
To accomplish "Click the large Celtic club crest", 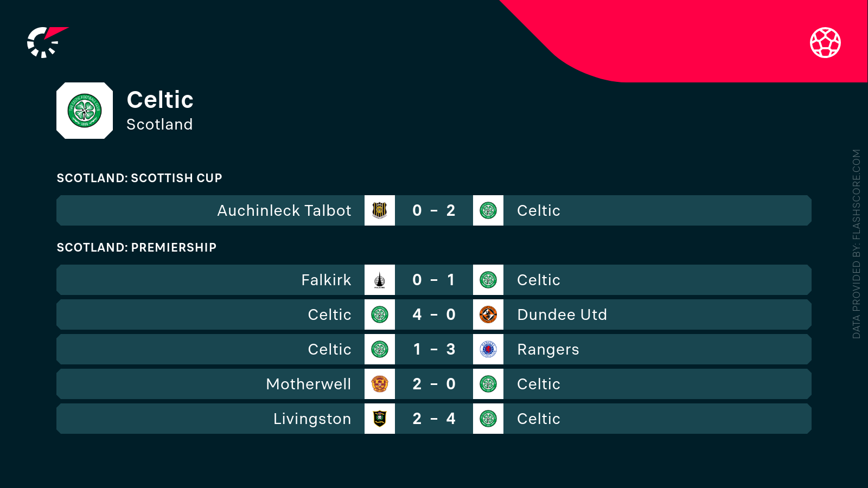I will tap(85, 111).
